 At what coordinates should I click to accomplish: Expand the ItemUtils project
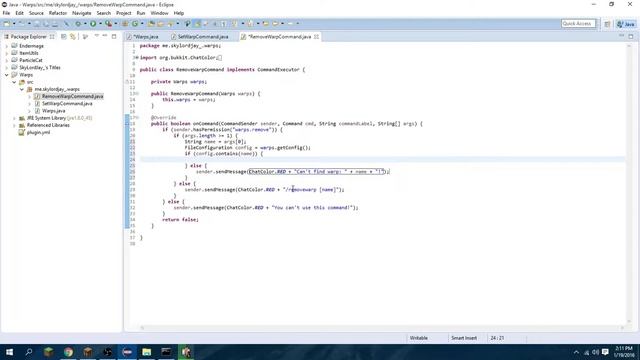coord(7,53)
